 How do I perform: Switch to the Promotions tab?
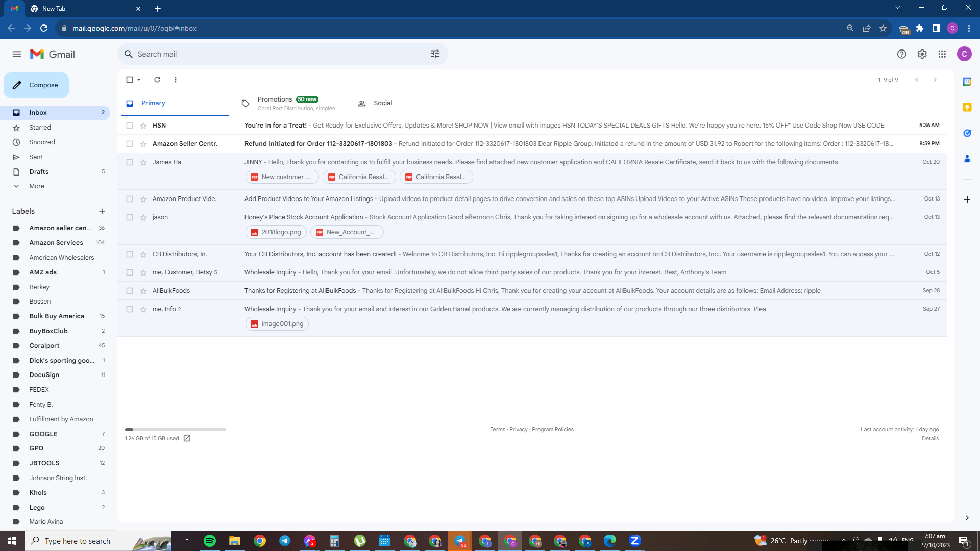(x=290, y=104)
